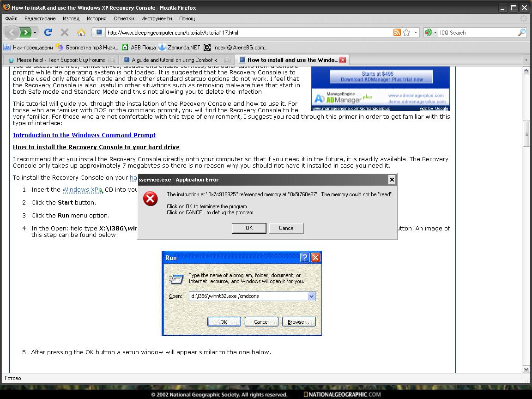The image size is (532, 399).
Task: Click OK in the Application Error dialog
Action: 249,228
